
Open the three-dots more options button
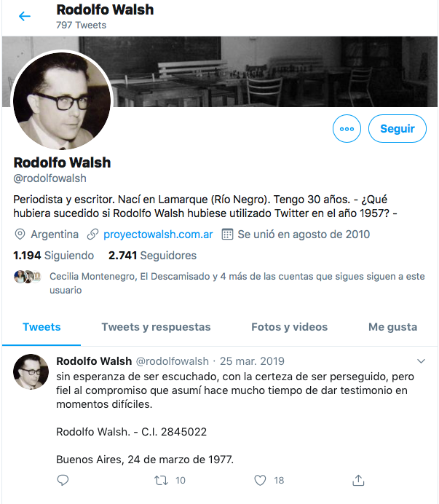coord(347,129)
